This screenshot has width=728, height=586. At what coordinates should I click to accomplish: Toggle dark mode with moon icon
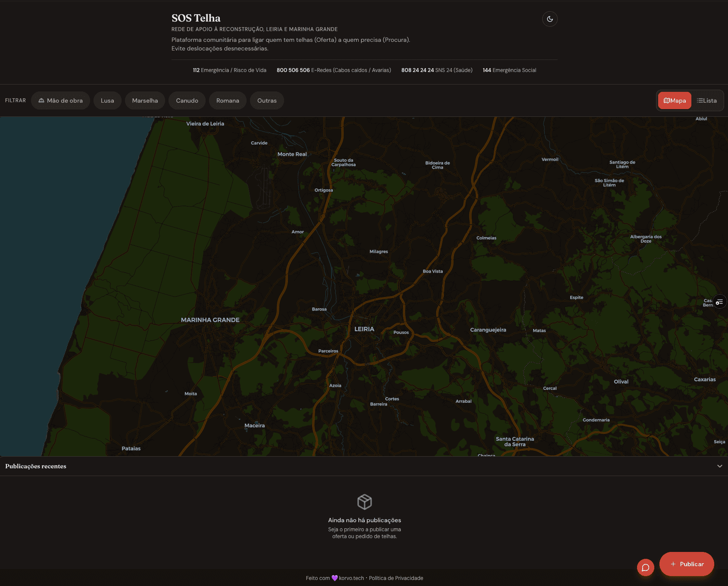550,19
